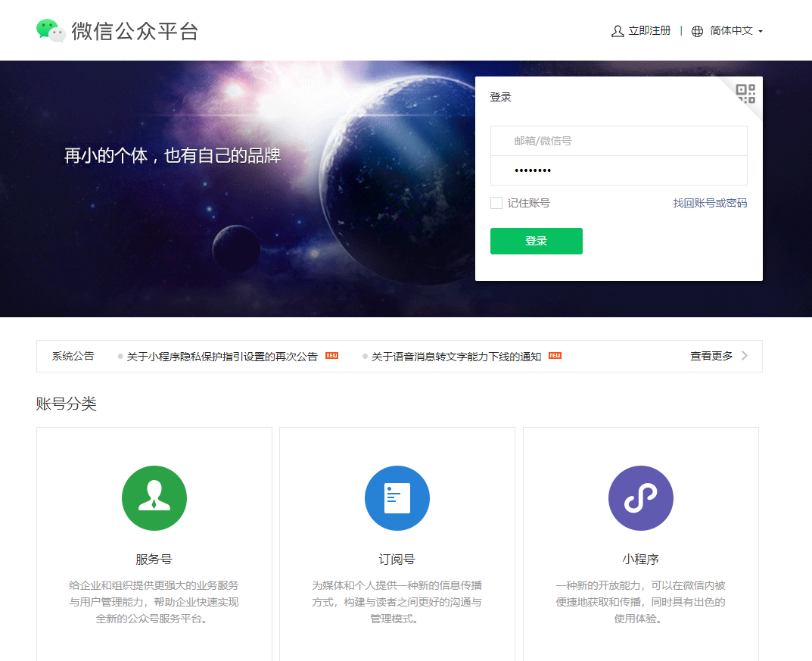The height and width of the screenshot is (661, 812).
Task: Open 找回账号或密码 link
Action: [710, 203]
